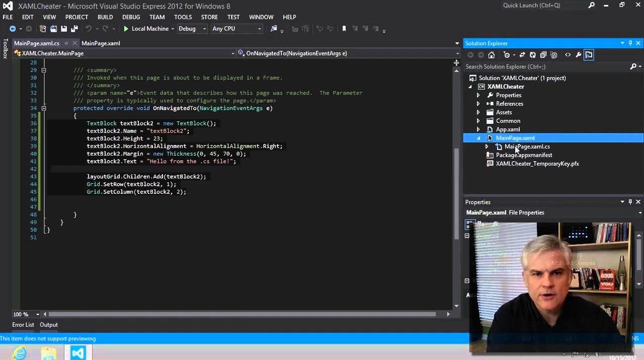Toggle Preview Selected Items in Solution Explorer

point(589,55)
